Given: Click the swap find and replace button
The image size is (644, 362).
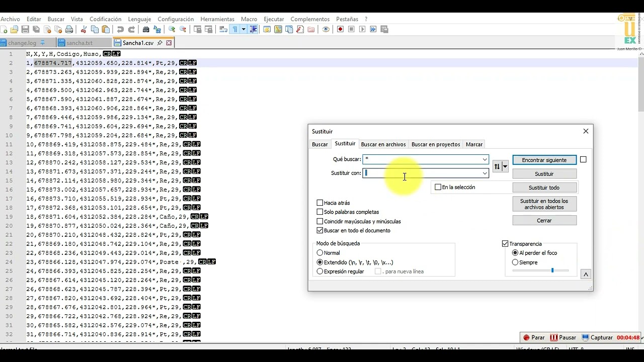Looking at the screenshot, I should tap(497, 166).
